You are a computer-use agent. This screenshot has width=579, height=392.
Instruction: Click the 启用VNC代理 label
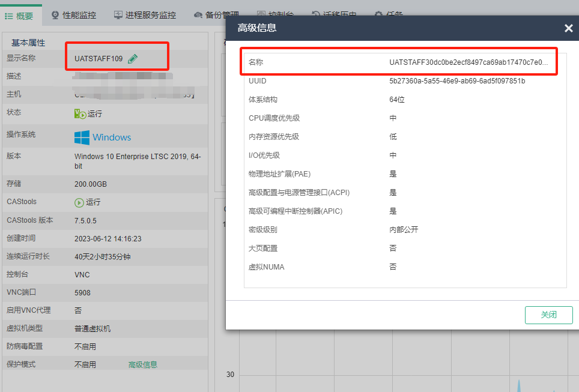28,310
